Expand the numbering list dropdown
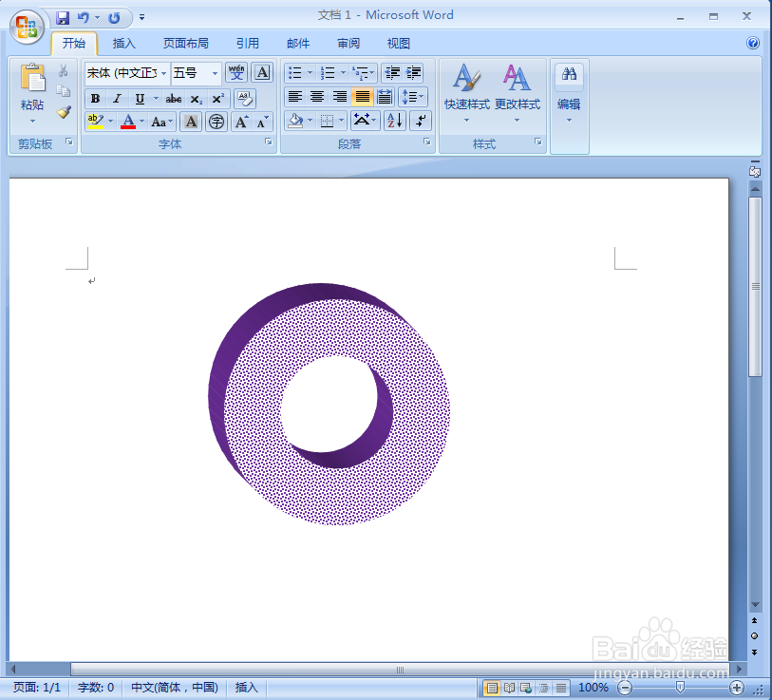 coord(343,73)
